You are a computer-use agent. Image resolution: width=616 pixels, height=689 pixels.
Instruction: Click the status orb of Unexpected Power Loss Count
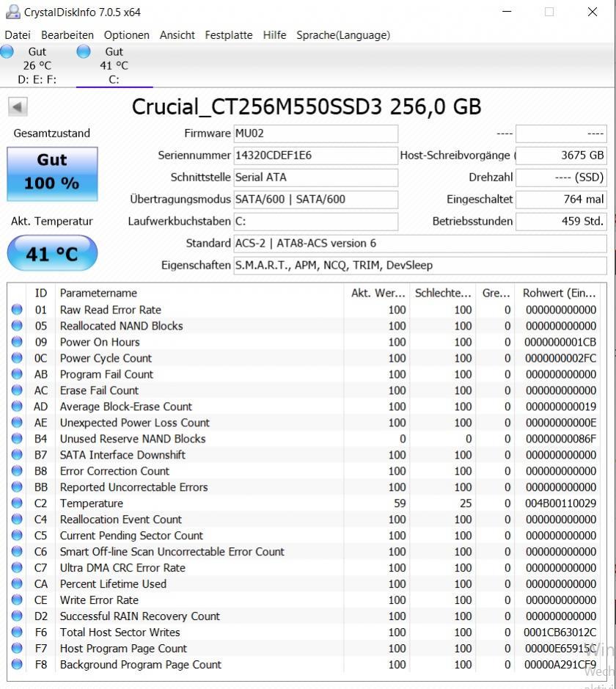(x=17, y=422)
